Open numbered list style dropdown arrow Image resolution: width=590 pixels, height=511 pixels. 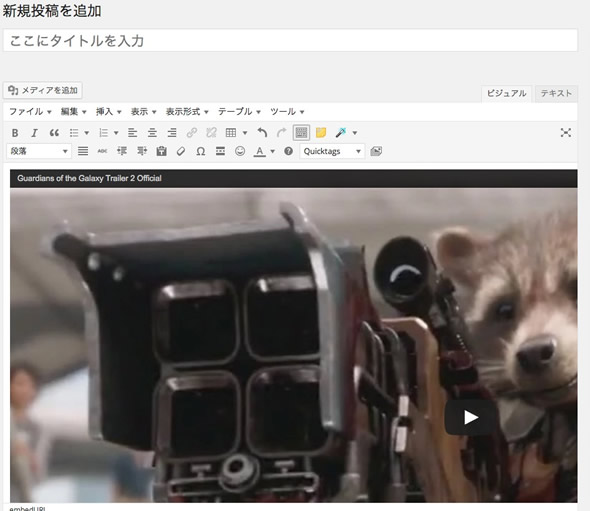pos(116,133)
